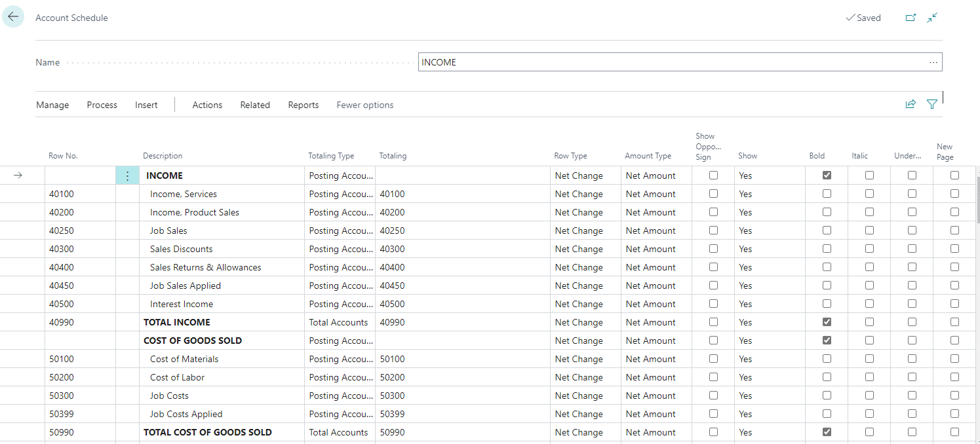Click Totaling cell 40450
The image size is (980, 444).
(463, 286)
